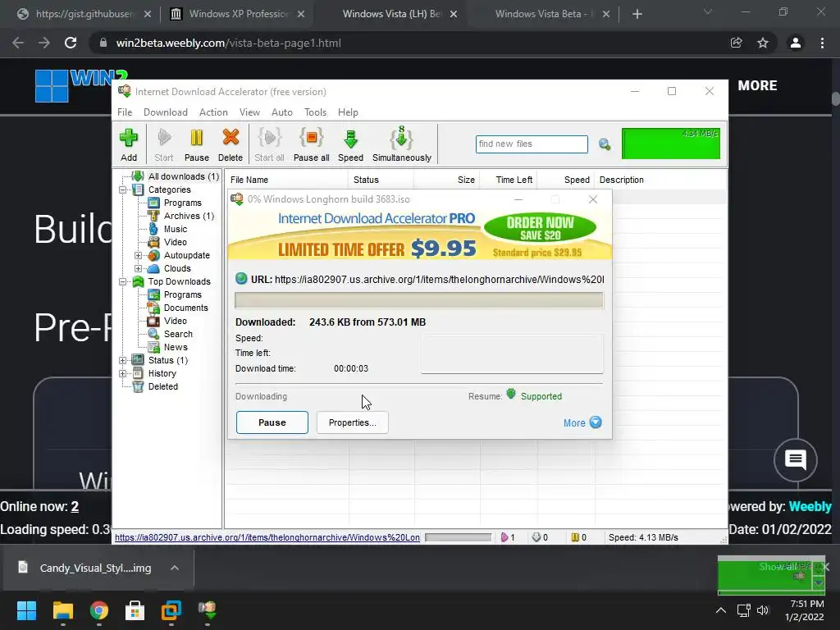Open the Auto menu
The width and height of the screenshot is (840, 630).
pyautogui.click(x=282, y=112)
